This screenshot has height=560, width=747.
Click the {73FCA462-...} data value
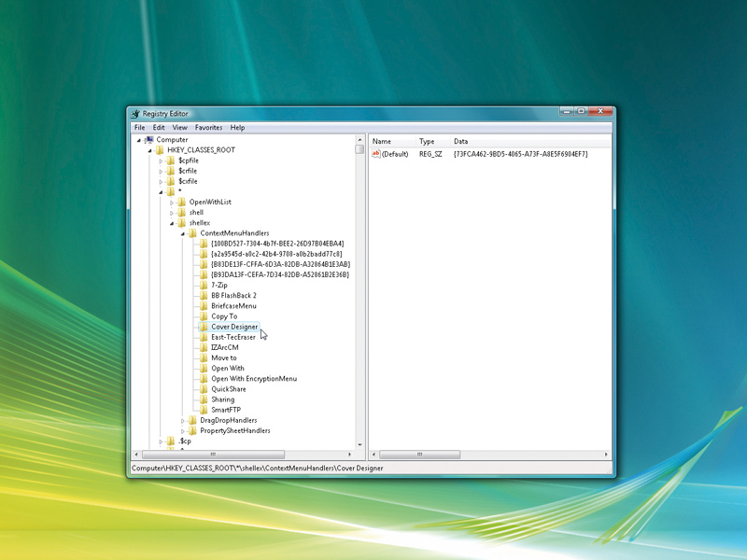point(521,154)
